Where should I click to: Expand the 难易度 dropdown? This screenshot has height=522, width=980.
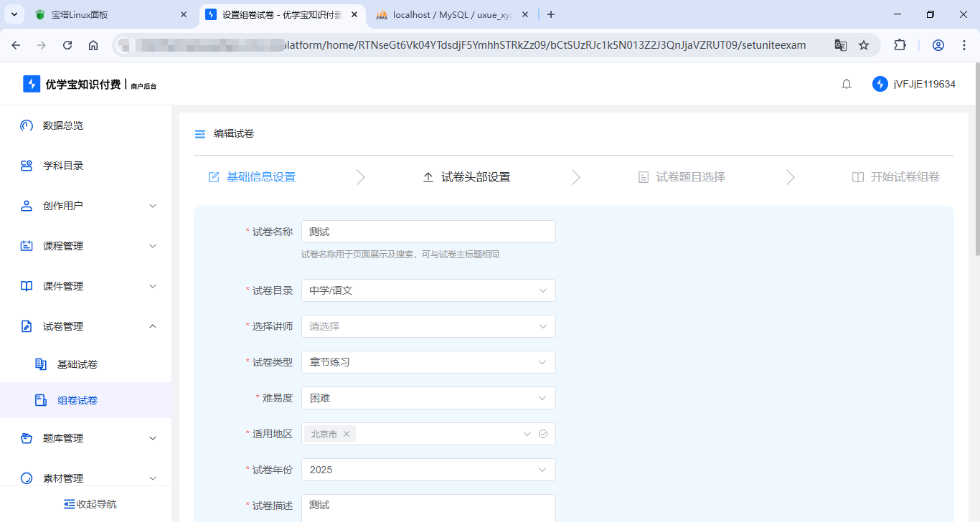[x=428, y=398]
